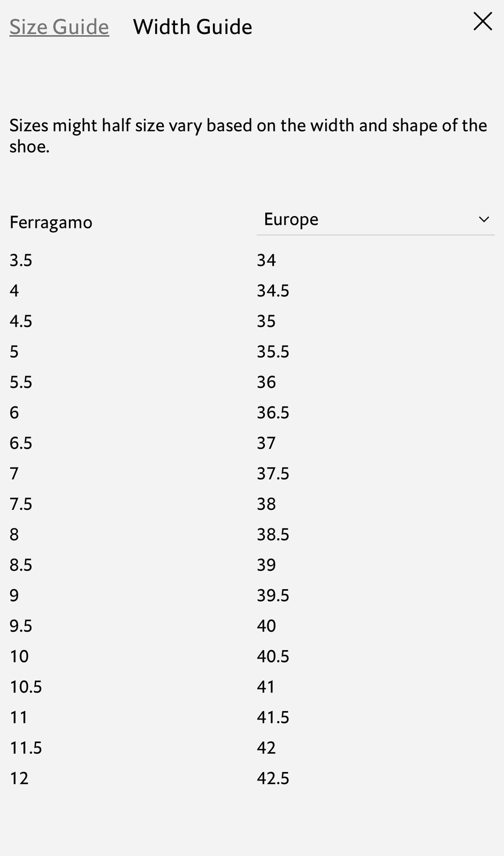Screen dimensions: 504x856
Task: Close the size guide with X icon
Action: click(483, 21)
